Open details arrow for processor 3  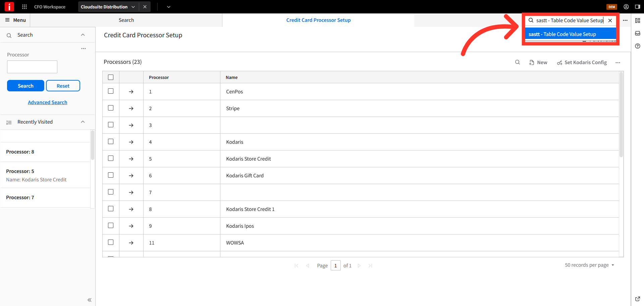click(131, 125)
